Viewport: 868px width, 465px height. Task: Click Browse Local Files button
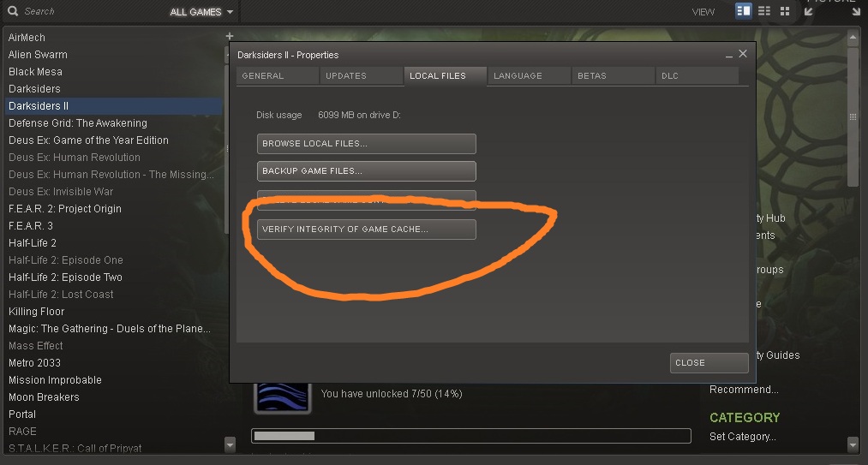point(367,143)
